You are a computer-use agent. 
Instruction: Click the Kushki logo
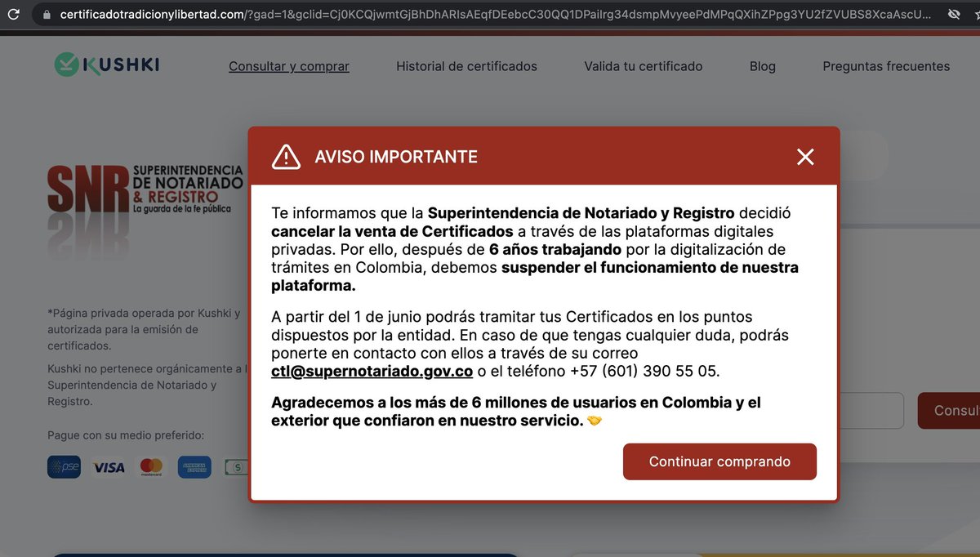[106, 65]
